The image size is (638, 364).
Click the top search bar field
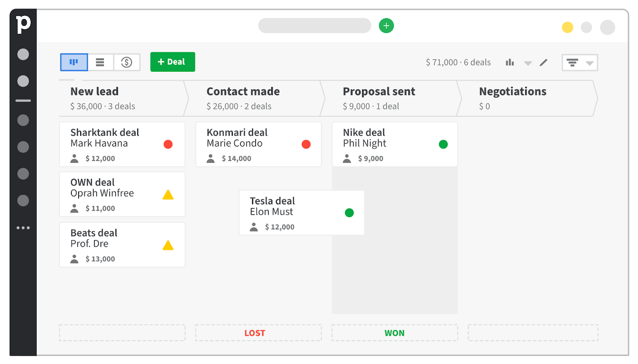point(314,26)
